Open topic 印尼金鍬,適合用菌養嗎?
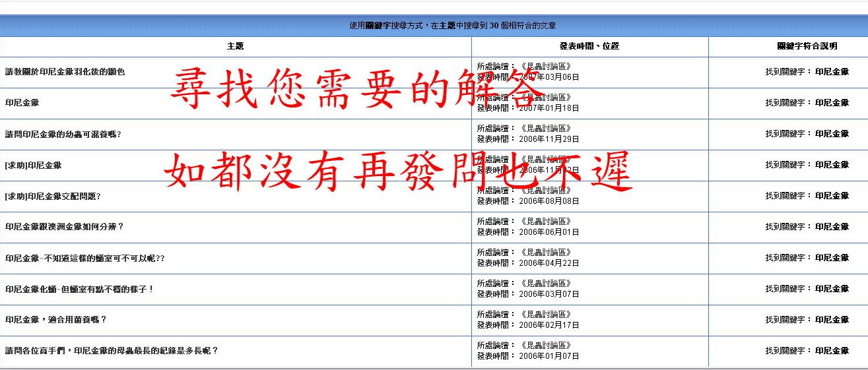868x370 pixels. (x=55, y=320)
